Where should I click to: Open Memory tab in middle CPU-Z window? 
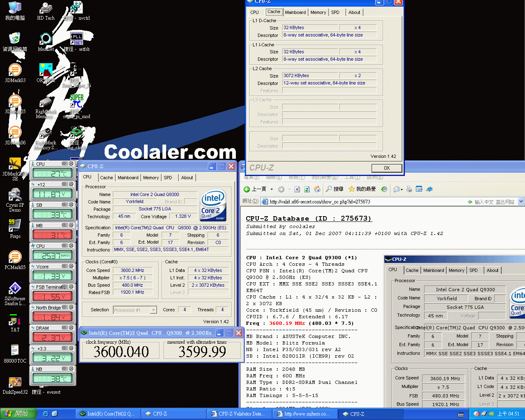pos(151,178)
